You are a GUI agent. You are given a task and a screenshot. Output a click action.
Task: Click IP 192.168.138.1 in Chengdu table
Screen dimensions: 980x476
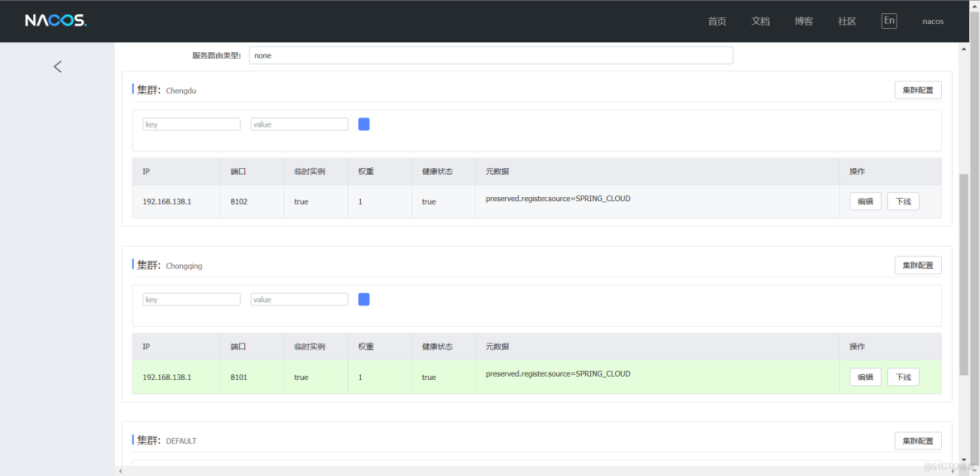coord(167,202)
